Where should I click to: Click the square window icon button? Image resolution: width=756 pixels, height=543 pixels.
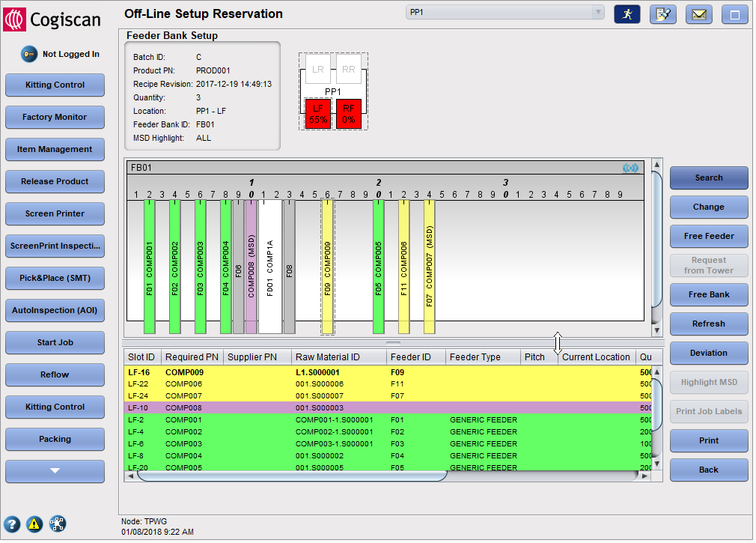[735, 14]
